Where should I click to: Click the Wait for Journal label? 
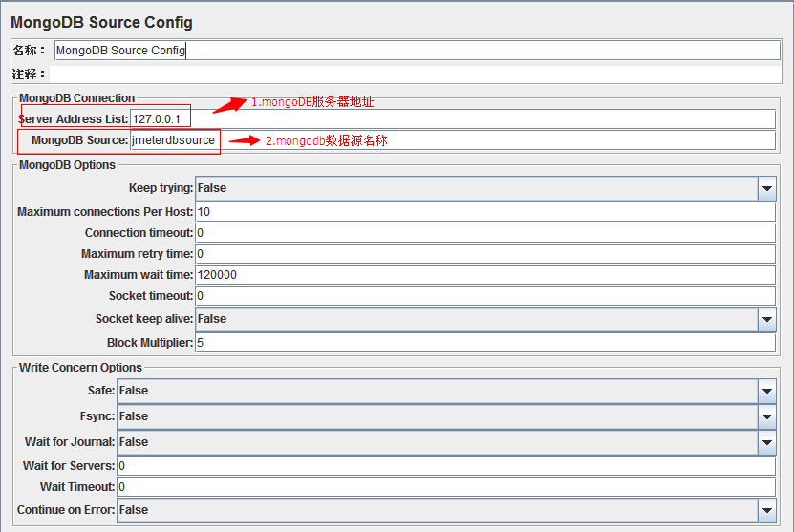pos(70,442)
